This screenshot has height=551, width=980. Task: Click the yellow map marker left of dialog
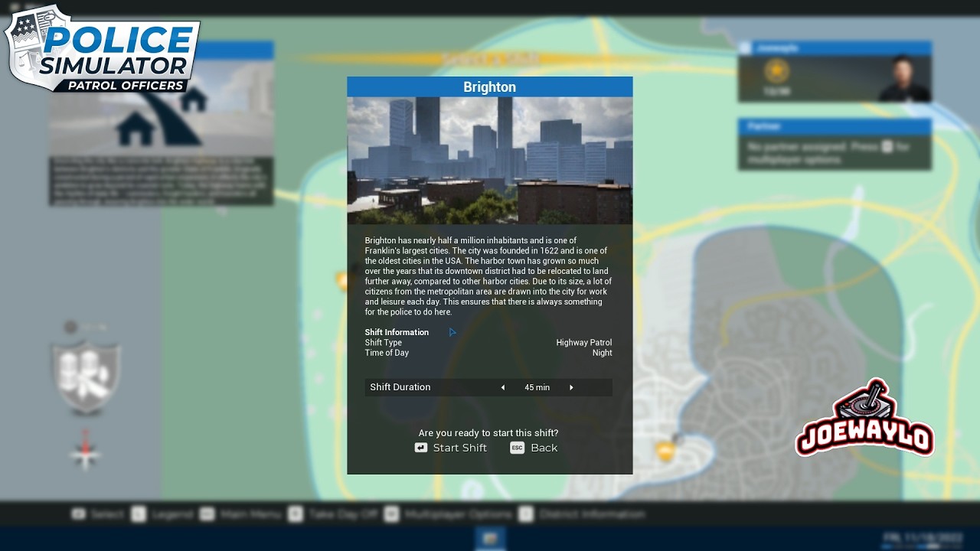tap(342, 281)
